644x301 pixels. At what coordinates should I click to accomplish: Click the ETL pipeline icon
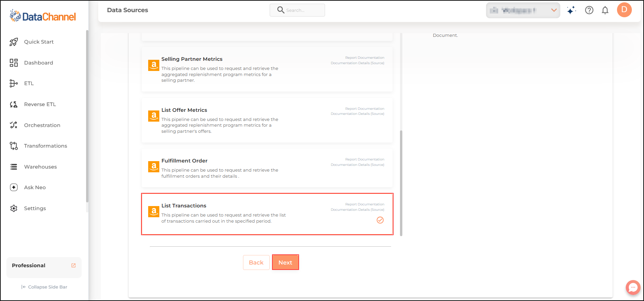click(14, 83)
